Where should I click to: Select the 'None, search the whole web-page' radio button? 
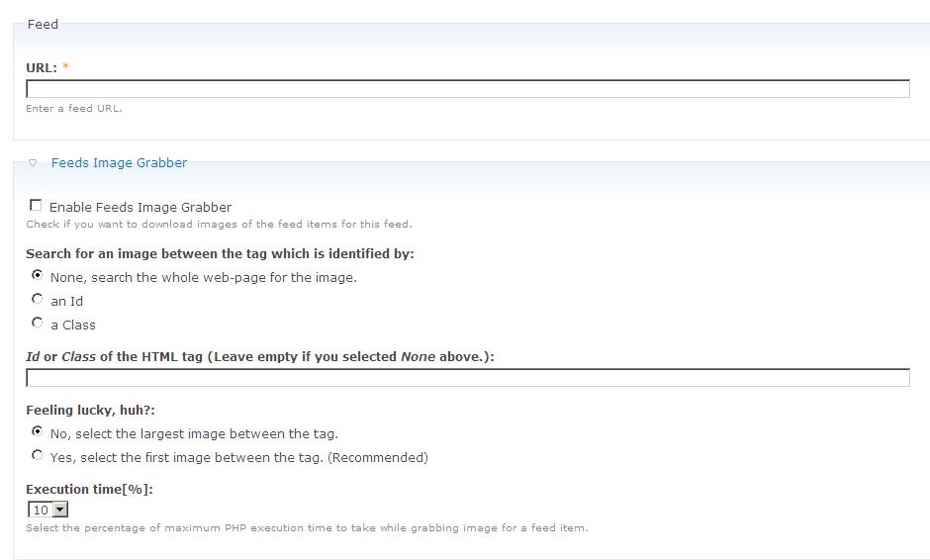pos(38,276)
